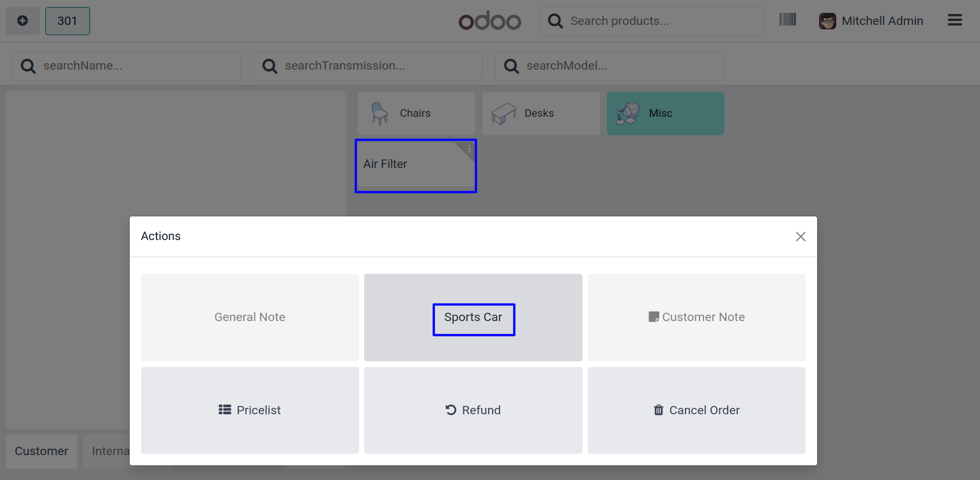The height and width of the screenshot is (480, 980).
Task: Open the hamburger menu icon
Action: click(954, 20)
